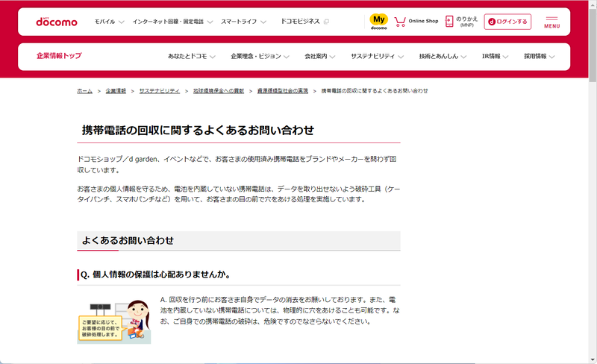Expand IR情報 menu
This screenshot has width=597, height=364.
[495, 57]
